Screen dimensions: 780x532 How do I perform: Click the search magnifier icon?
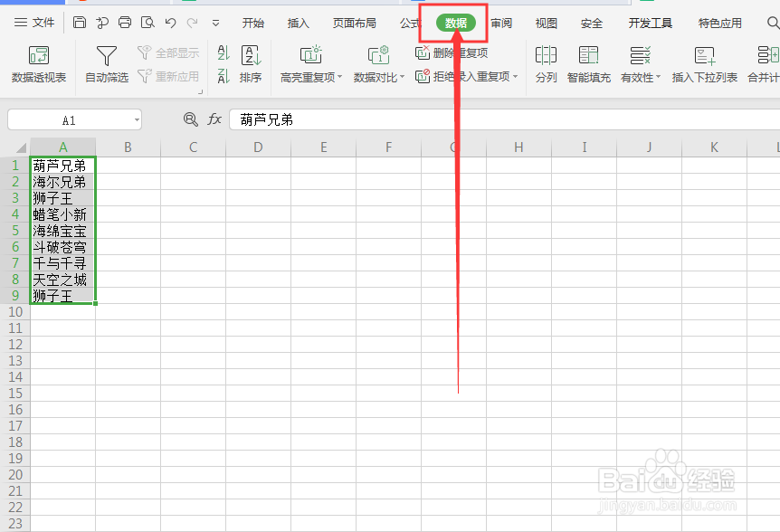coord(773,23)
